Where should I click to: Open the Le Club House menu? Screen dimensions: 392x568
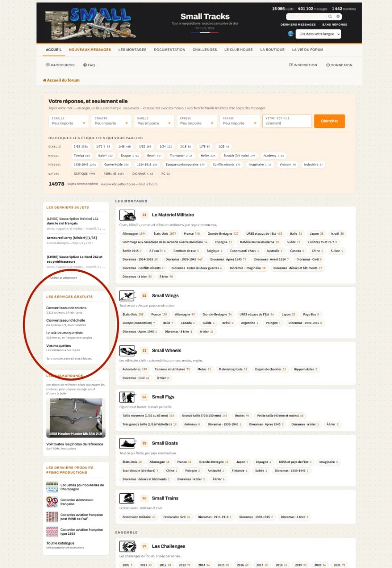[x=239, y=50]
